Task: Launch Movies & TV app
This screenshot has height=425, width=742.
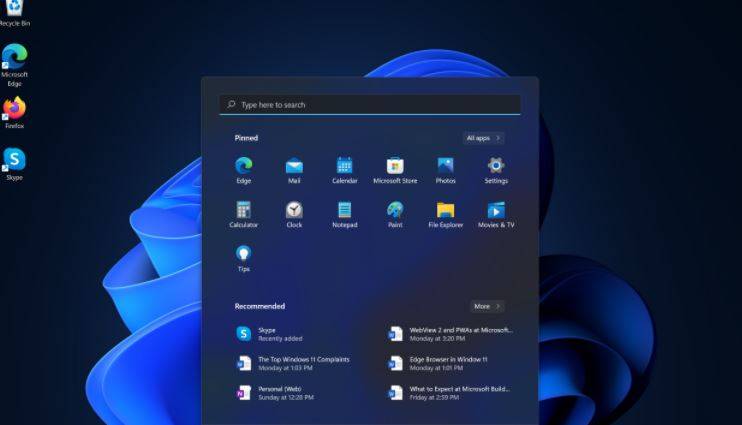Action: 496,214
